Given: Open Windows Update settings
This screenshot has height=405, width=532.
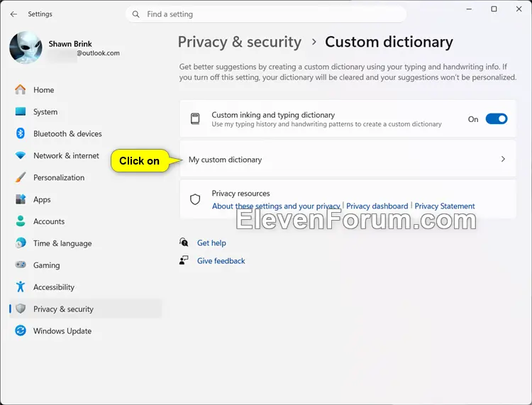Looking at the screenshot, I should [x=86, y=331].
